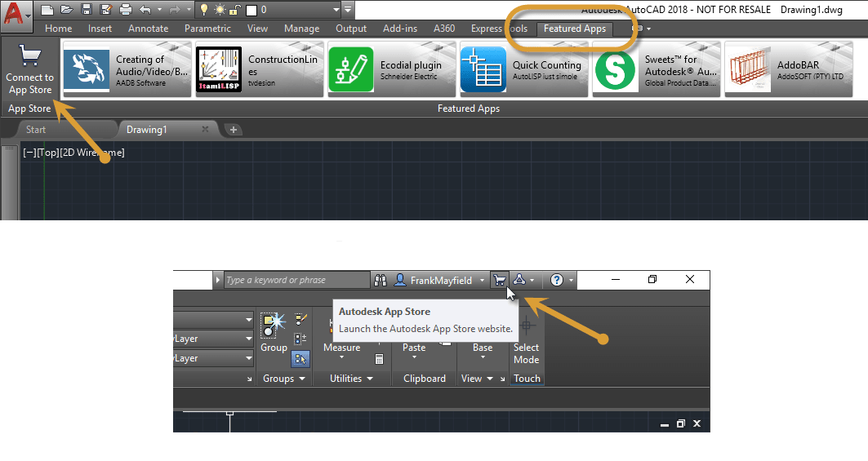Image resolution: width=868 pixels, height=461 pixels.
Task: Open Quick Counting app tile
Action: pos(523,69)
